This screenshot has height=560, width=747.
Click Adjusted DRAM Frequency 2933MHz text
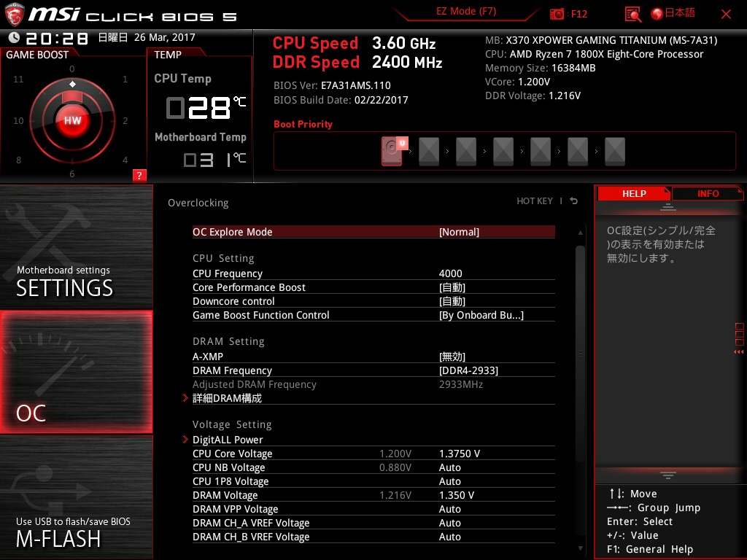pos(461,384)
